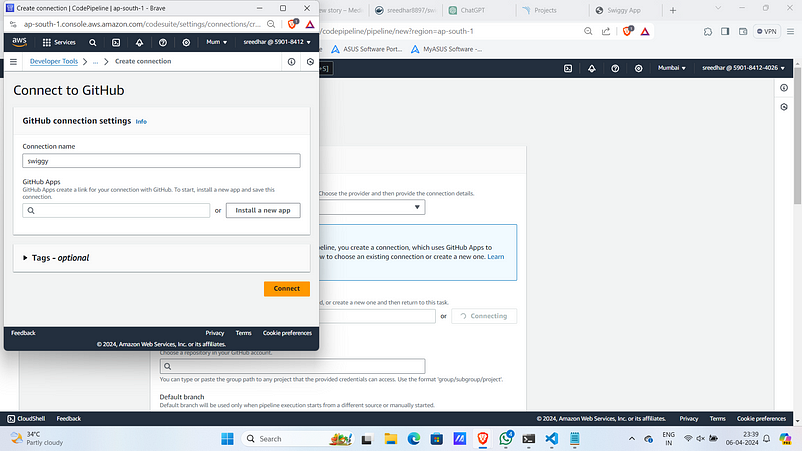Open Microsoft Edge from taskbar
The height and width of the screenshot is (451, 802).
414,439
